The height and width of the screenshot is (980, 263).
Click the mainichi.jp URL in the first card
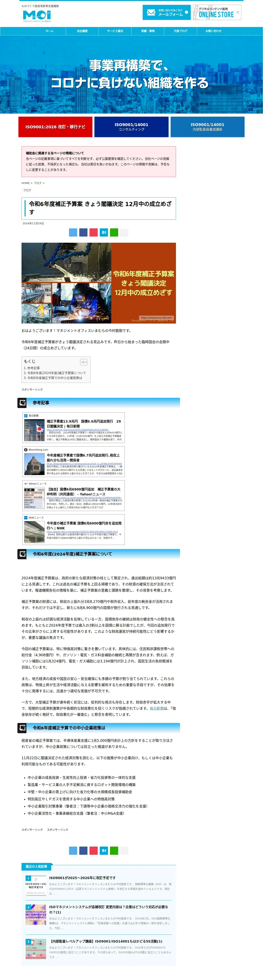coord(78,430)
